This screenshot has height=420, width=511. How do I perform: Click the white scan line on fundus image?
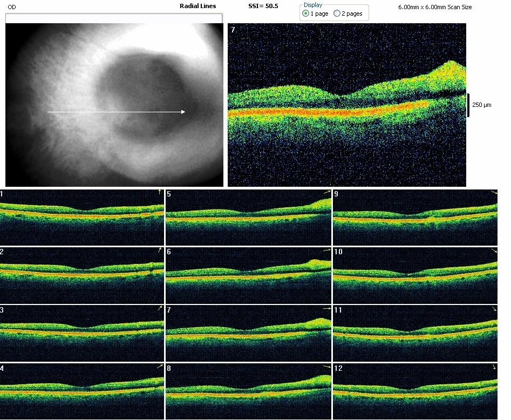(116, 112)
